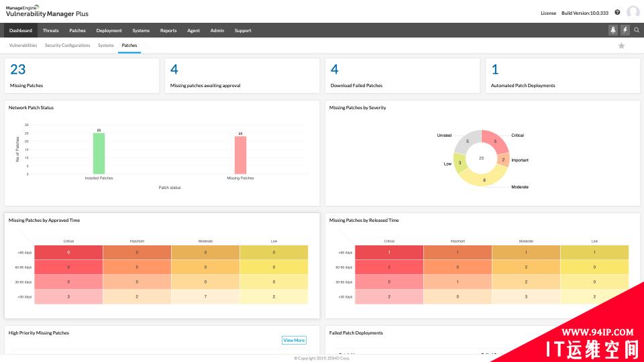Viewport: 644px width, 362px height.
Task: Click the Failed Patch Deployments title
Action: (356, 333)
